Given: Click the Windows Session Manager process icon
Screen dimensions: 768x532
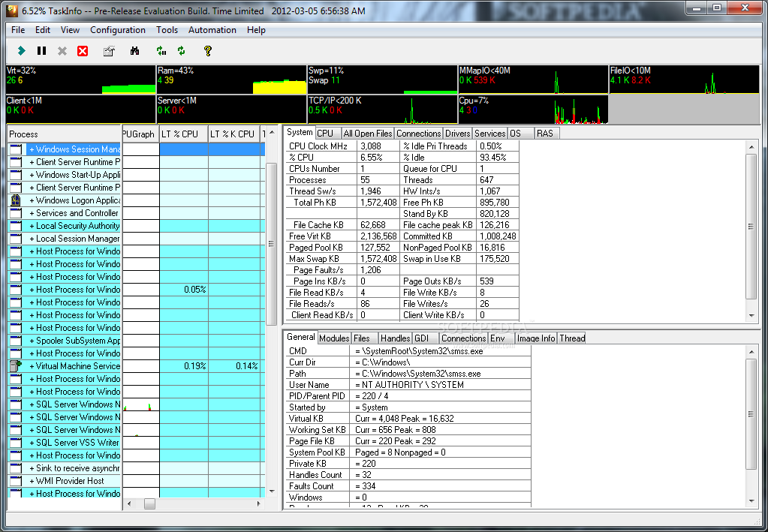Looking at the screenshot, I should tap(16, 149).
